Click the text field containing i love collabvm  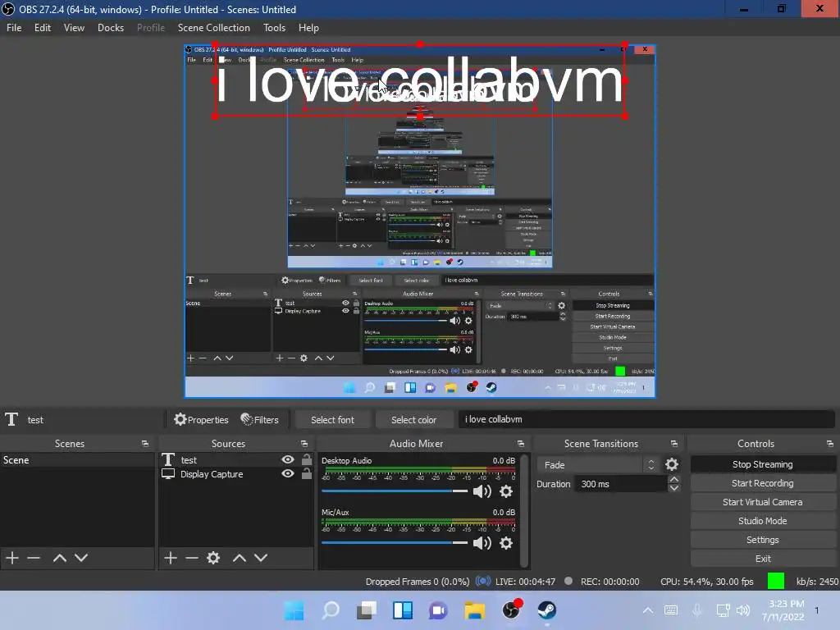[646, 419]
